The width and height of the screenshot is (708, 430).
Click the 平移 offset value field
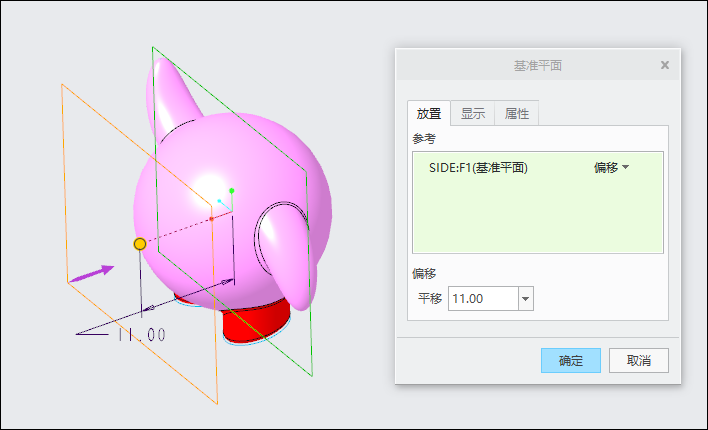(483, 299)
